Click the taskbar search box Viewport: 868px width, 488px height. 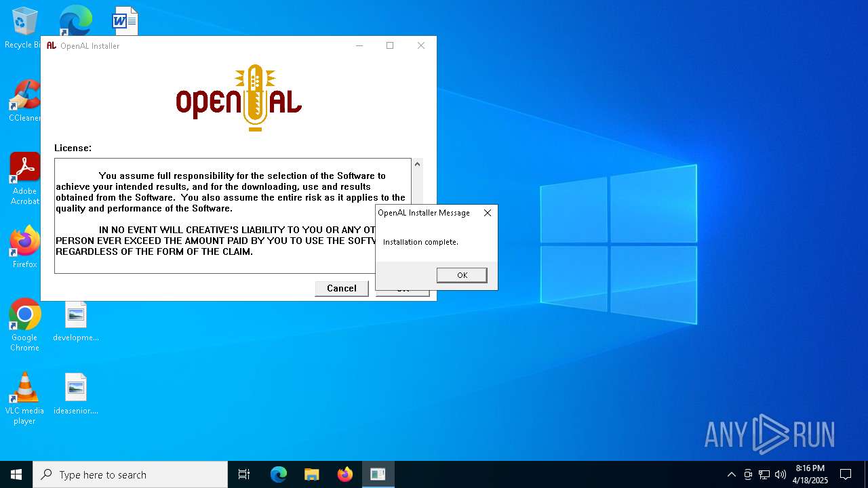pyautogui.click(x=130, y=474)
